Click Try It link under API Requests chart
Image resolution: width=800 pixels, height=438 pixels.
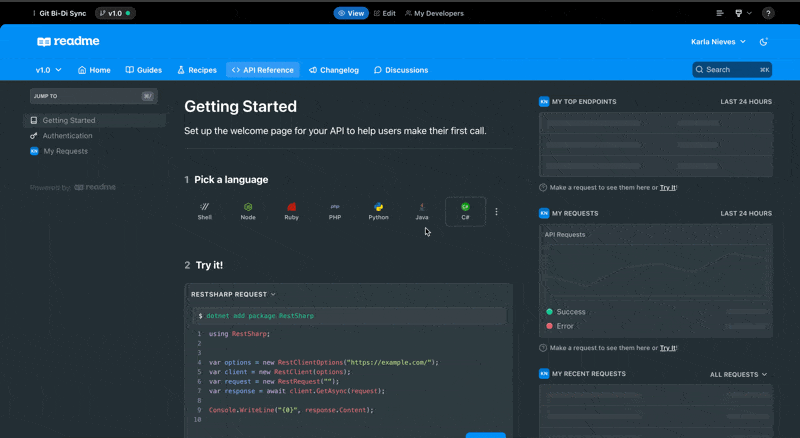point(668,348)
